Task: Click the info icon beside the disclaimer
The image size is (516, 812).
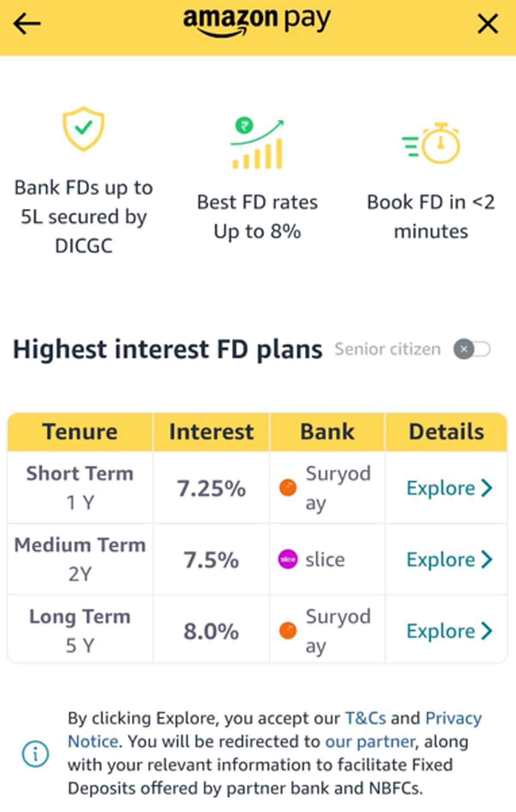Action: [x=35, y=754]
